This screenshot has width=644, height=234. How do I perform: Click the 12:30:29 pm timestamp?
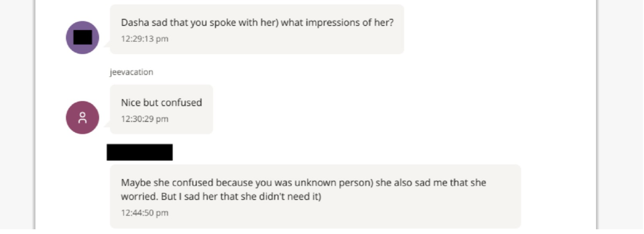pos(145,119)
